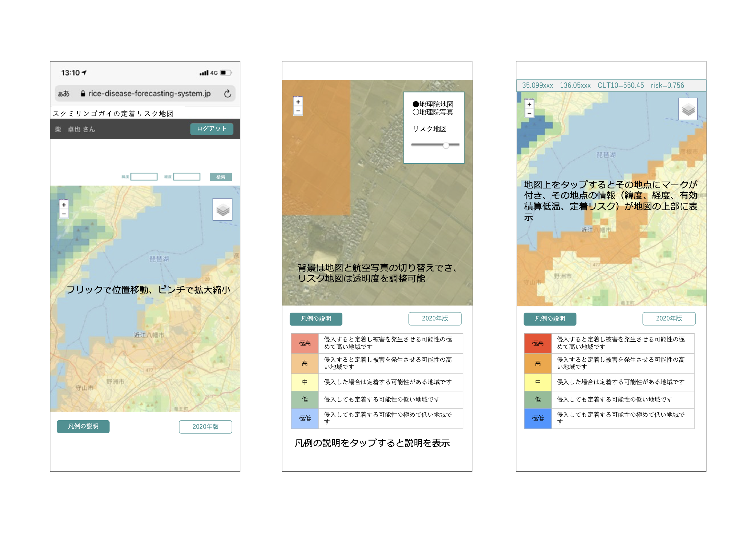The height and width of the screenshot is (534, 756).
Task: Tap the ログアウト button
Action: pyautogui.click(x=211, y=129)
